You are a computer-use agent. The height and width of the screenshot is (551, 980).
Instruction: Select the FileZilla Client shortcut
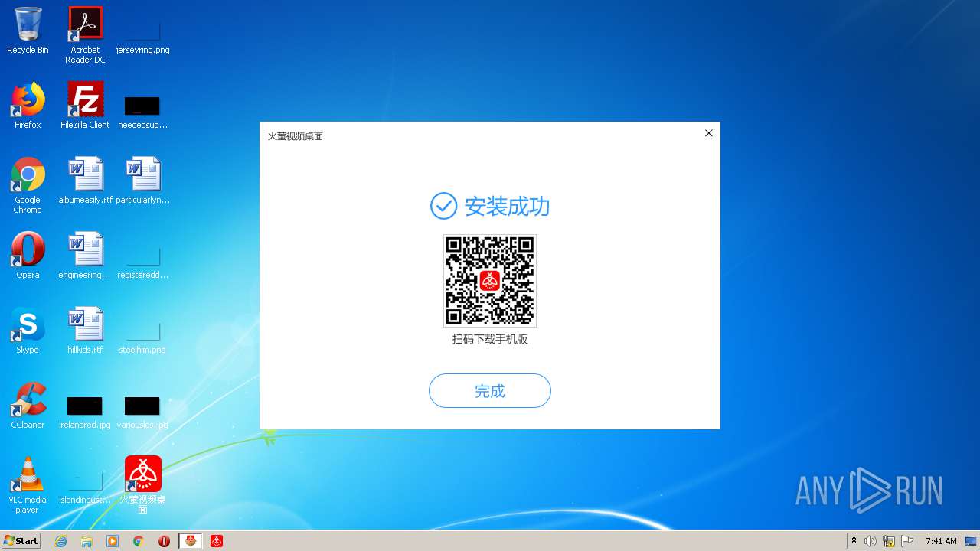(85, 106)
